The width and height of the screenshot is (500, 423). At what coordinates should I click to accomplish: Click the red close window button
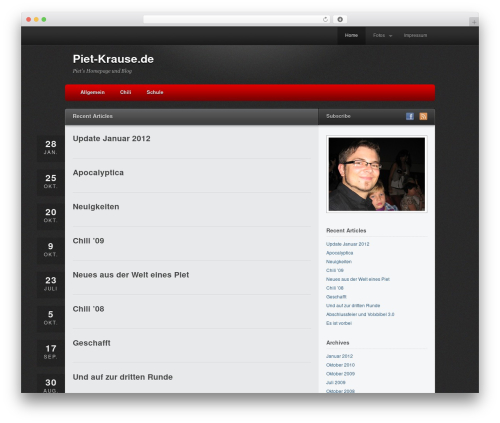point(29,19)
